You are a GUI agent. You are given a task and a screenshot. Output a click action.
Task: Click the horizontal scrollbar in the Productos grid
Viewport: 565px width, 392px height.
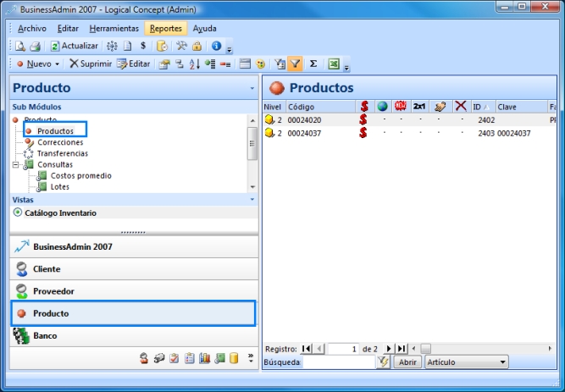pos(483,348)
